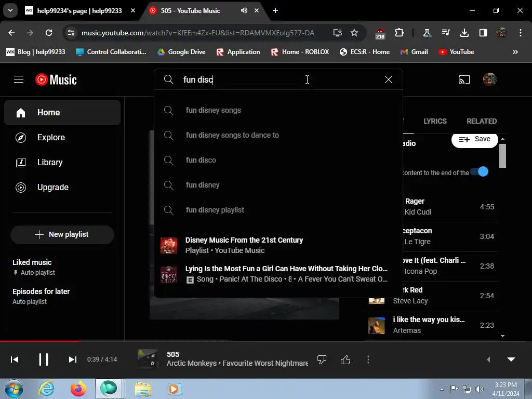532x399 pixels.
Task: Play the Icona Pop track
Action: coord(451,266)
